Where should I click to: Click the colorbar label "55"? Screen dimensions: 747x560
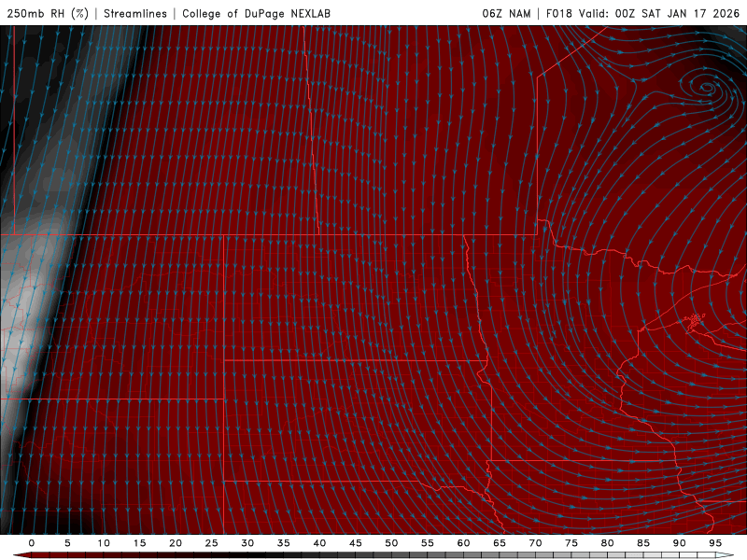point(428,543)
